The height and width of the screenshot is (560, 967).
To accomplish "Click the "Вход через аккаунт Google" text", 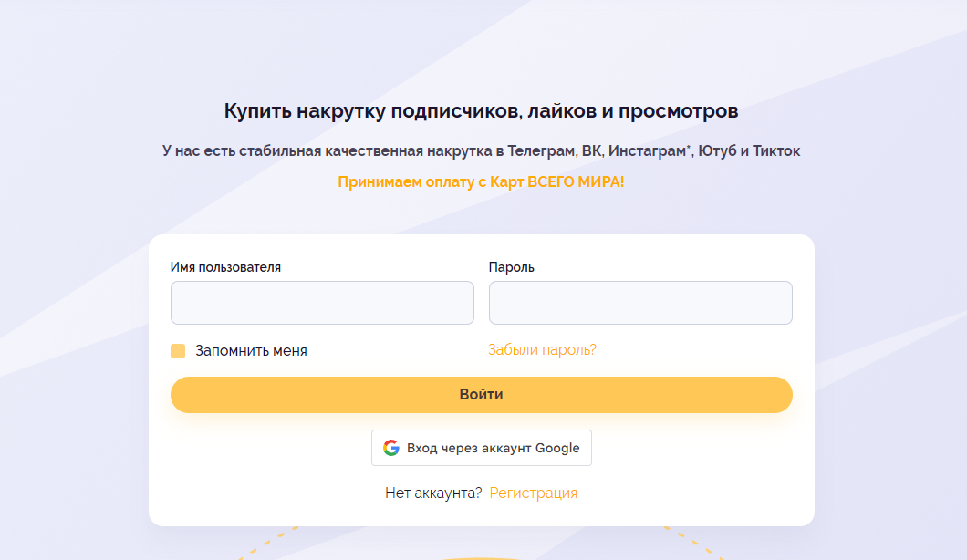I will 493,448.
